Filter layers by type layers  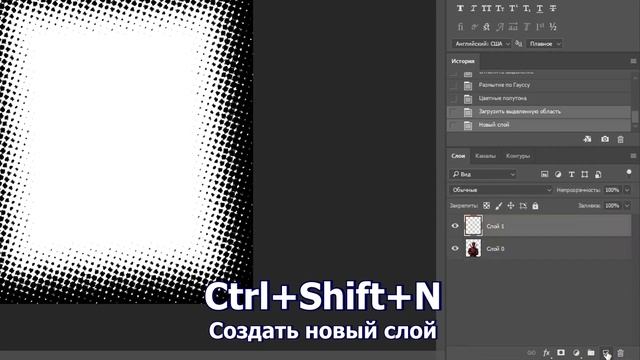(x=571, y=174)
